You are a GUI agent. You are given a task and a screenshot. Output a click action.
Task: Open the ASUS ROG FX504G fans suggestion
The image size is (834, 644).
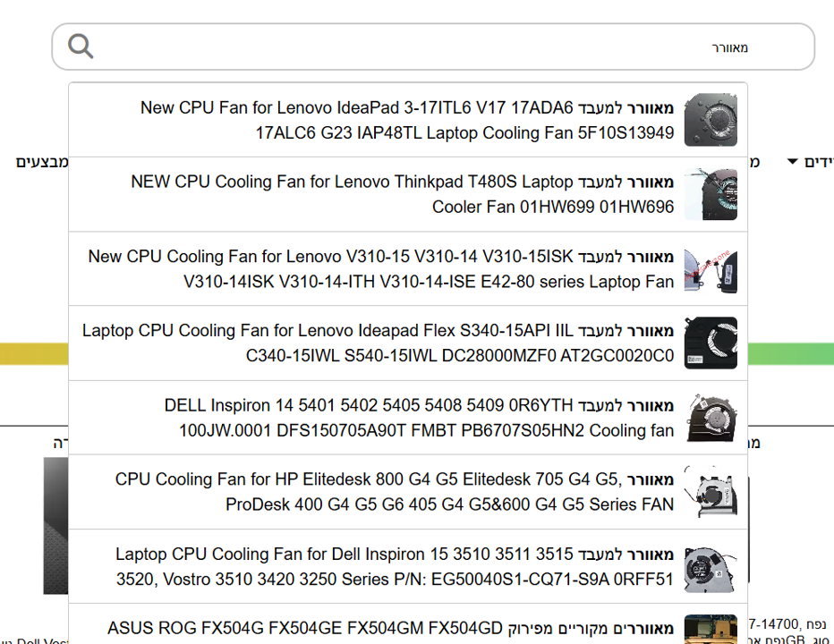408,624
